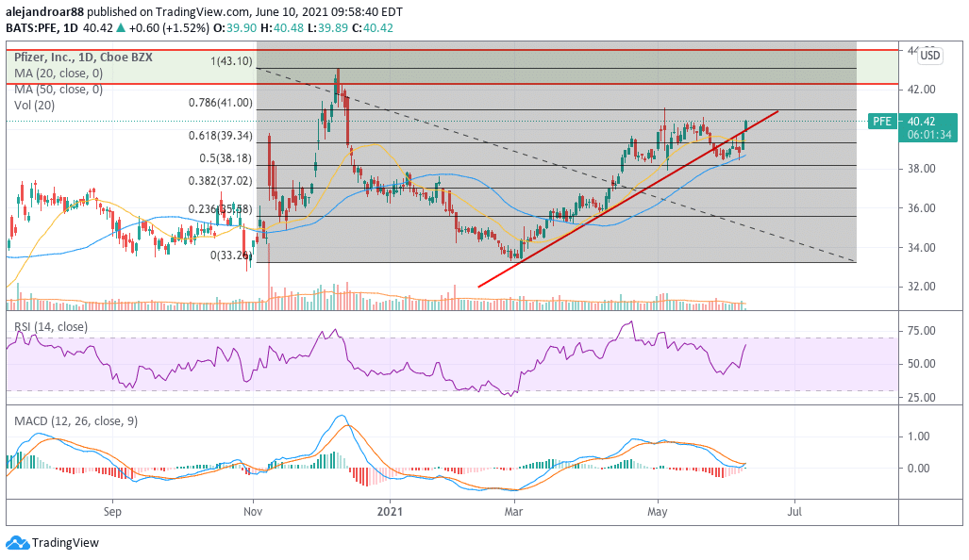
Task: Select the RSI (14, close) pane label
Action: point(51,326)
